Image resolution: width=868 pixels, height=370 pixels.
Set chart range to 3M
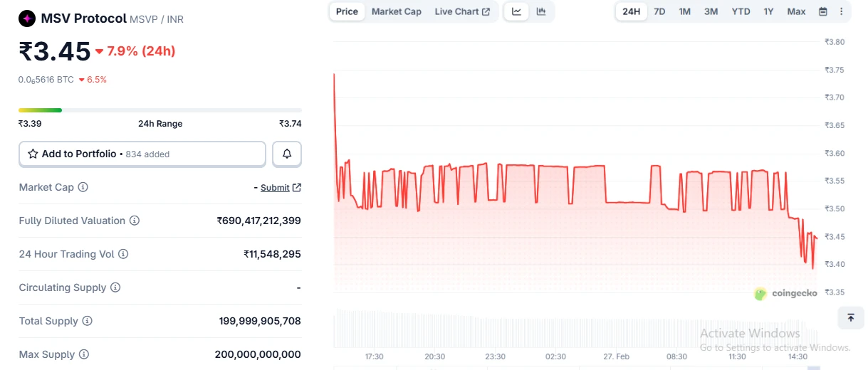711,11
